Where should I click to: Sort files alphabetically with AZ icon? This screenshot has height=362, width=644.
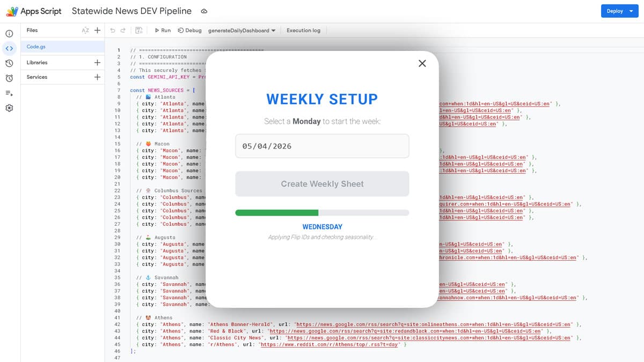pyautogui.click(x=85, y=31)
